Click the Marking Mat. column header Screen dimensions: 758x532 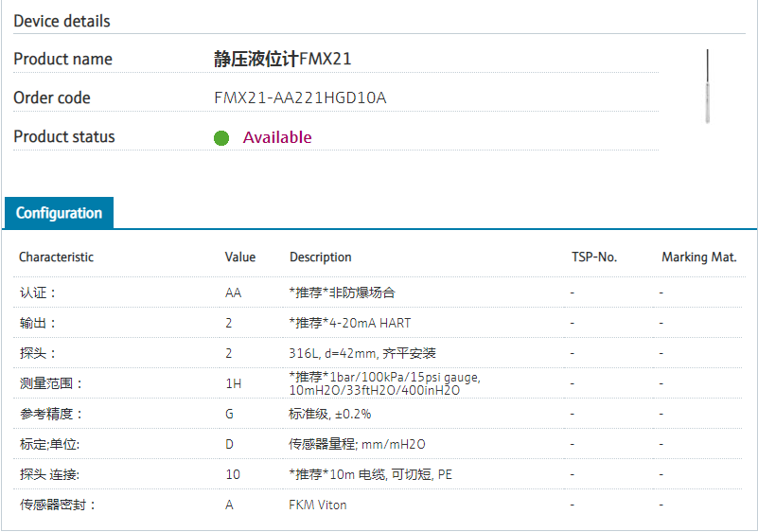698,257
